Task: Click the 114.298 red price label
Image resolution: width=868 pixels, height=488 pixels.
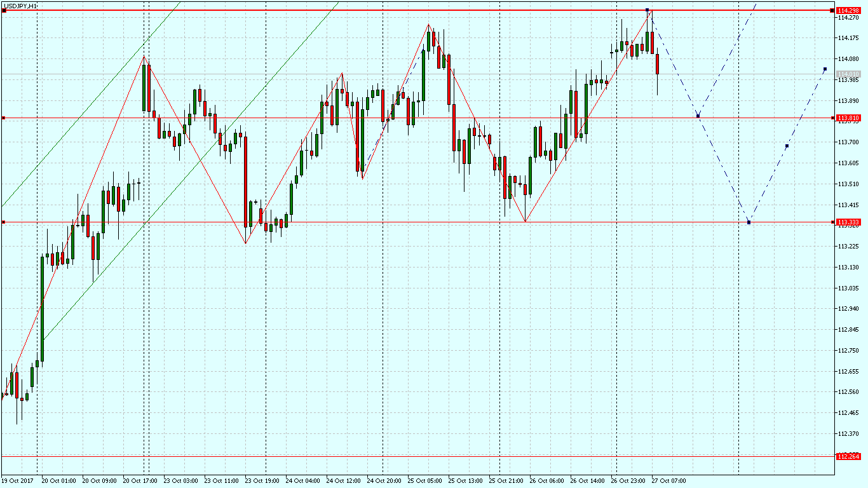Action: tap(848, 10)
